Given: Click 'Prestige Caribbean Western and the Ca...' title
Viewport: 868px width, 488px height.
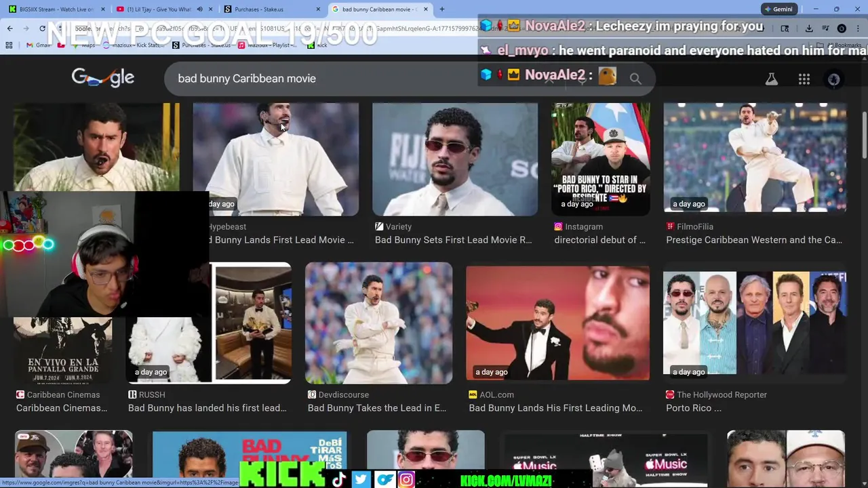Looking at the screenshot, I should coord(754,240).
